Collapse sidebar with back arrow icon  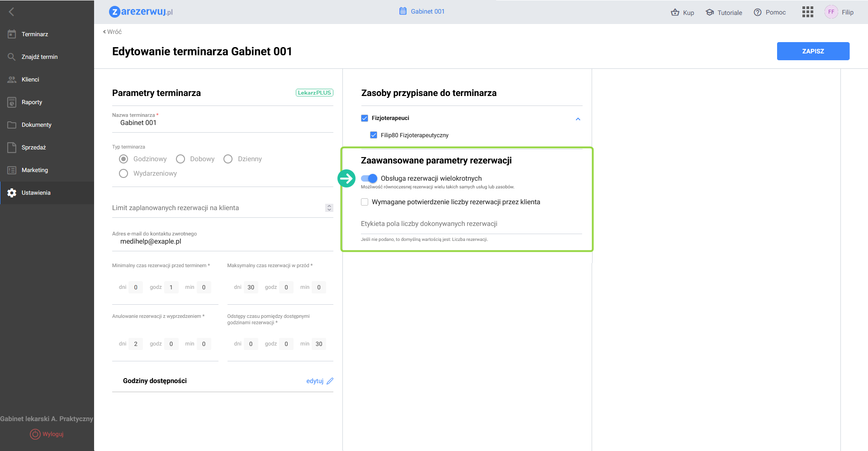point(12,12)
